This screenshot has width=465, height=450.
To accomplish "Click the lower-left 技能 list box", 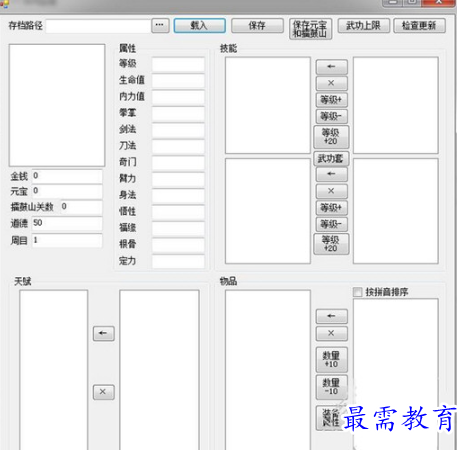I will (x=268, y=211).
